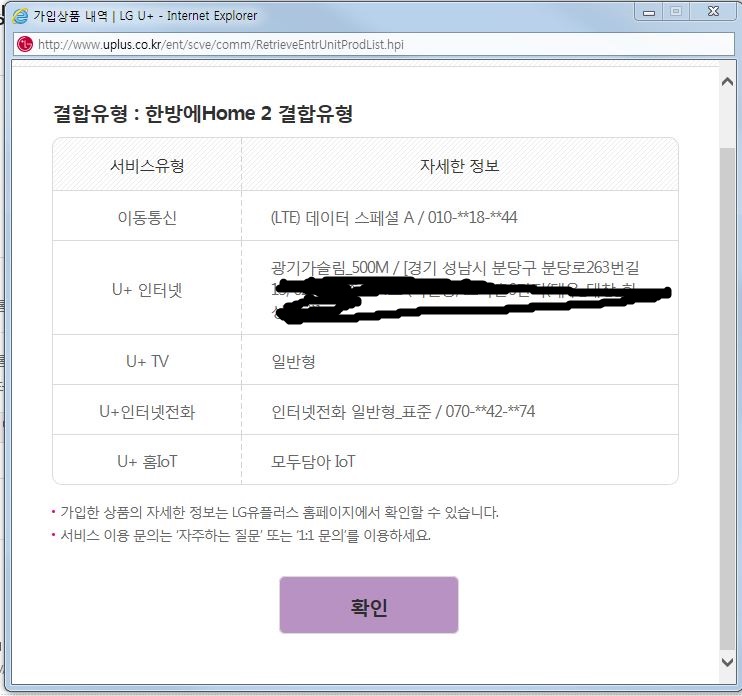Click the URL address field

point(220,45)
